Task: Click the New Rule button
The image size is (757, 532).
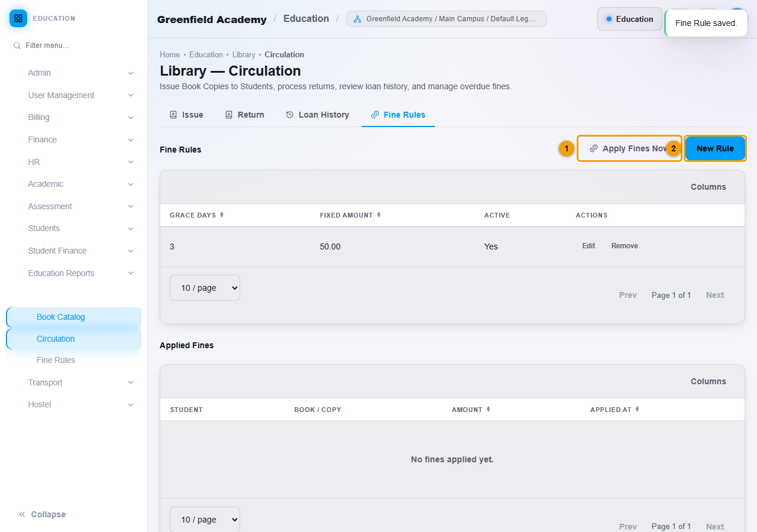Action: point(715,148)
